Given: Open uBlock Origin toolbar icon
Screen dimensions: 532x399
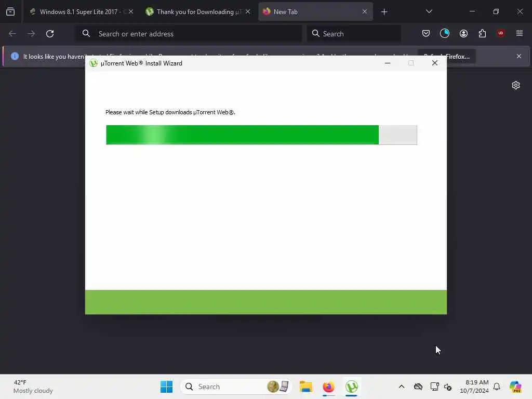Looking at the screenshot, I should click(501, 33).
